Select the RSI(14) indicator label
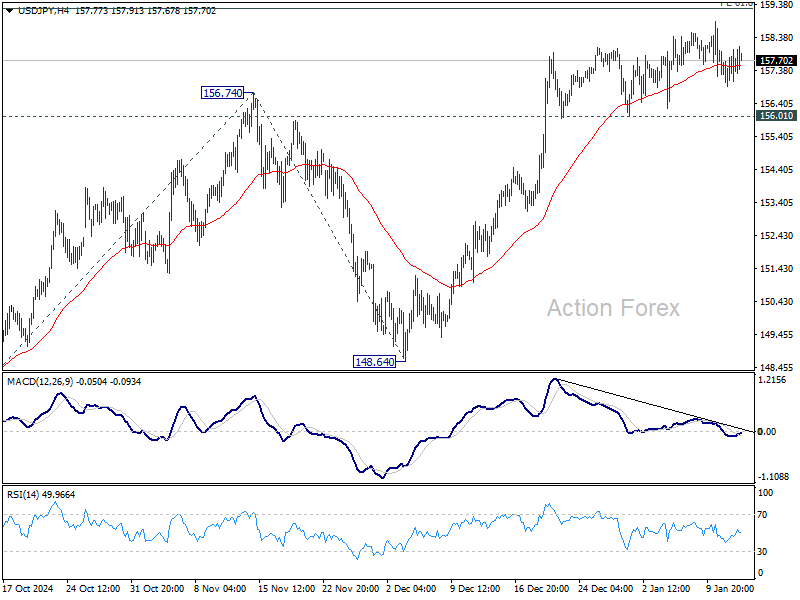Screen dimensions: 800x600 pos(22,495)
